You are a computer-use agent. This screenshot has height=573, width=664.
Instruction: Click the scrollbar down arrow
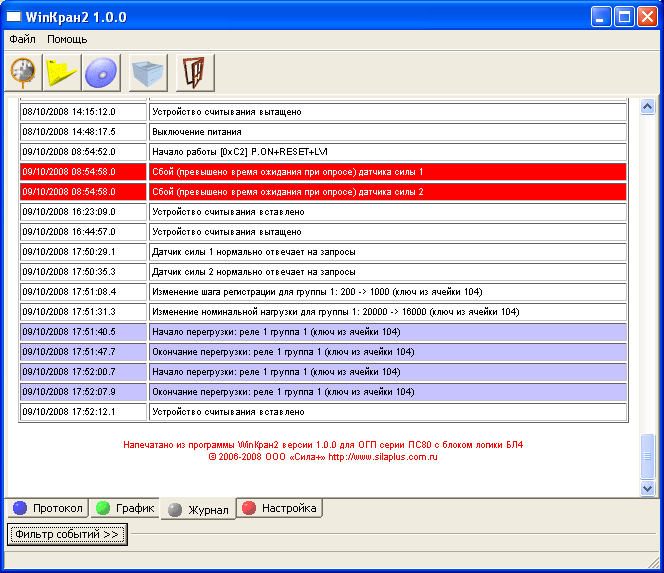click(x=647, y=488)
